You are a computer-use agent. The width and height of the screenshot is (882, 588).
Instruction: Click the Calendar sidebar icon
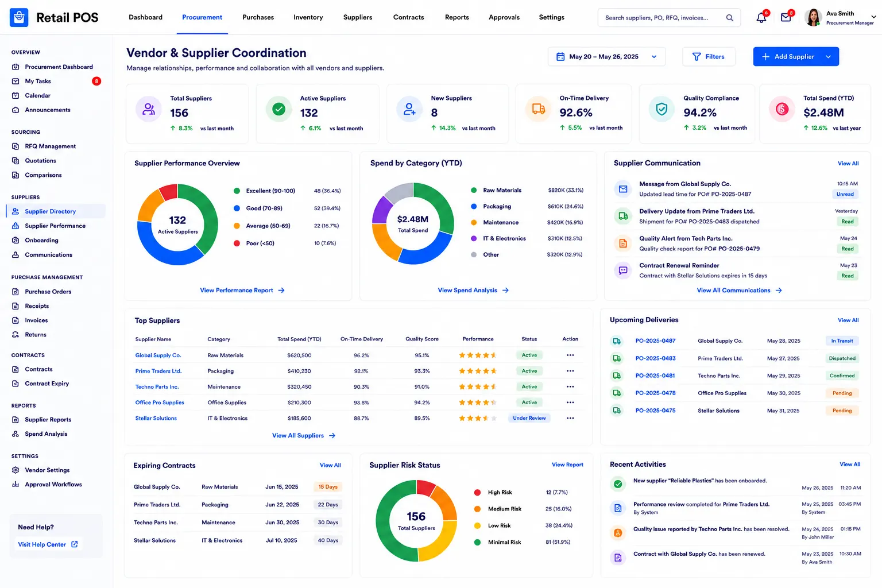[16, 96]
